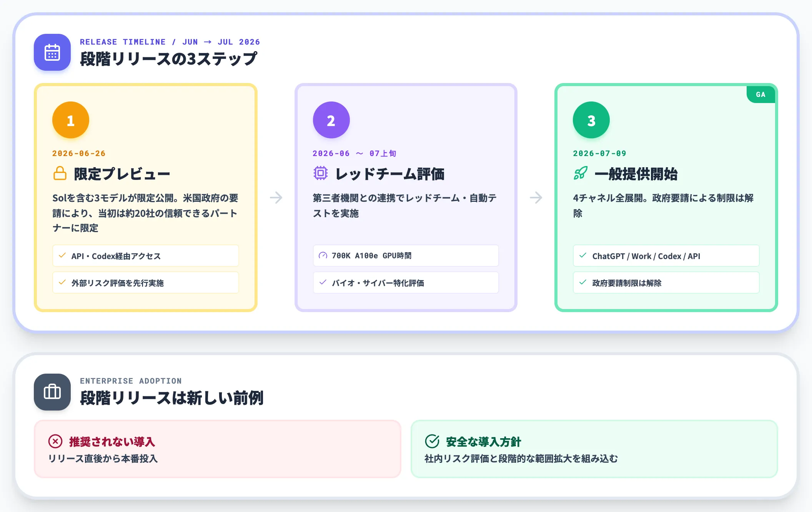Click the date range 2026-06 ～ 07上旬
Screen dimensions: 812x512
(354, 153)
